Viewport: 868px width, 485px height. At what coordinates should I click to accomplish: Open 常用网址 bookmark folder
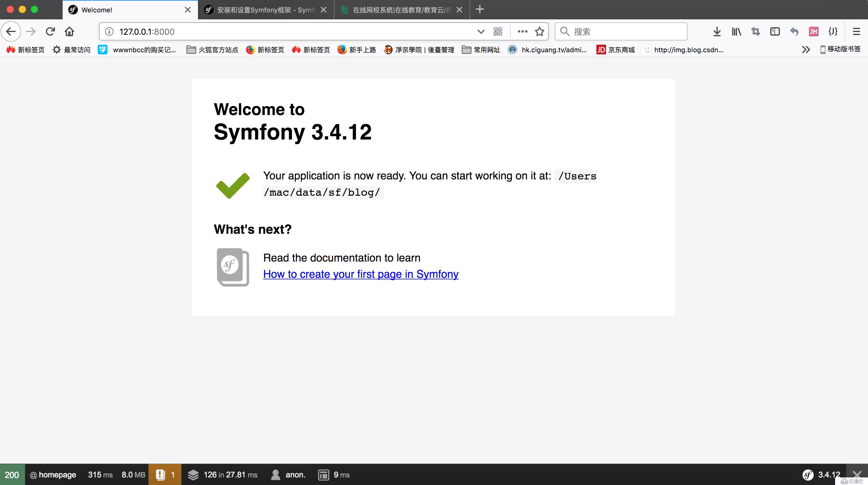[481, 50]
